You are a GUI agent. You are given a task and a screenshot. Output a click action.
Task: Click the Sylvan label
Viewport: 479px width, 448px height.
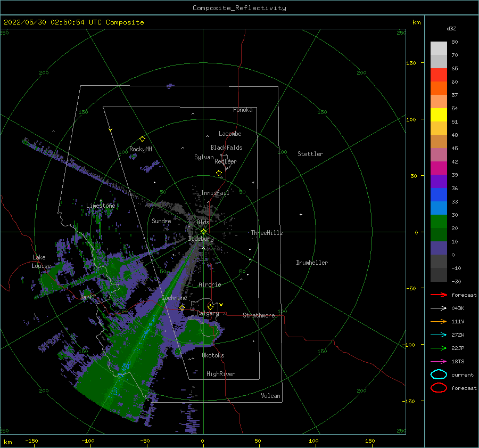(204, 157)
